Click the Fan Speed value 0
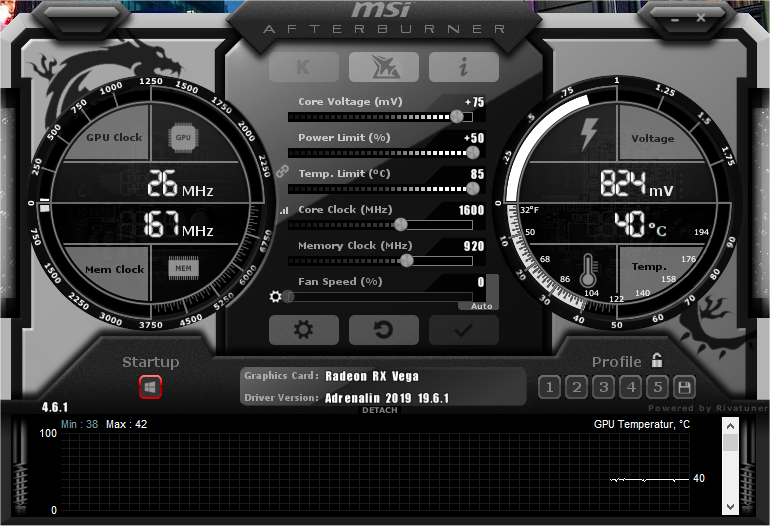 pyautogui.click(x=481, y=282)
